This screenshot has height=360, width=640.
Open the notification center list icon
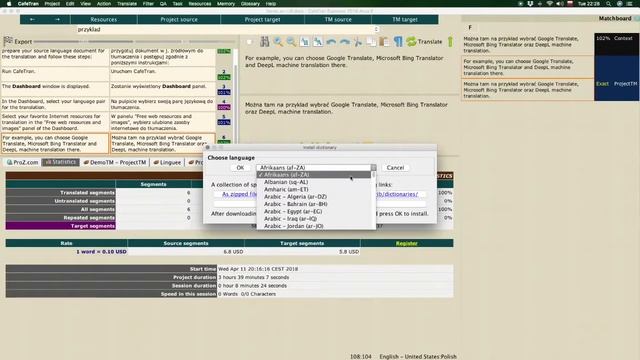630,4
